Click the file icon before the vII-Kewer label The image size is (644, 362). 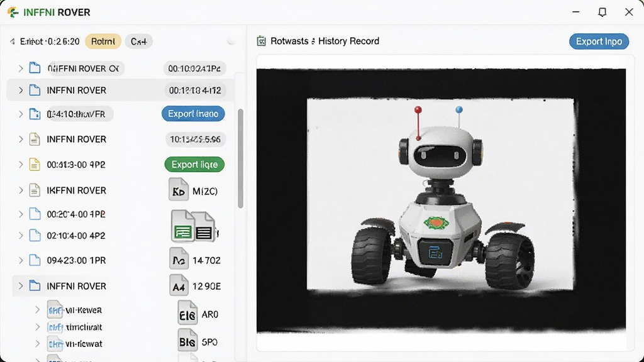pyautogui.click(x=55, y=310)
